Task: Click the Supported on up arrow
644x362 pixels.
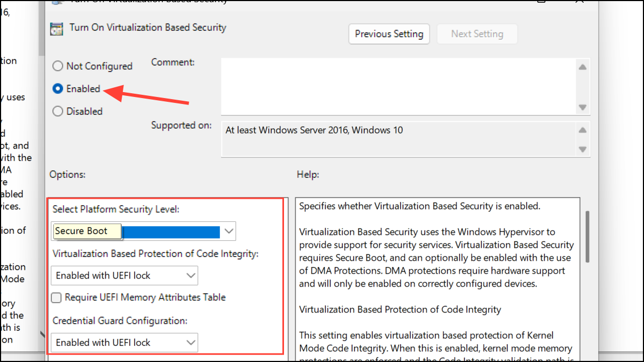Action: click(x=583, y=130)
